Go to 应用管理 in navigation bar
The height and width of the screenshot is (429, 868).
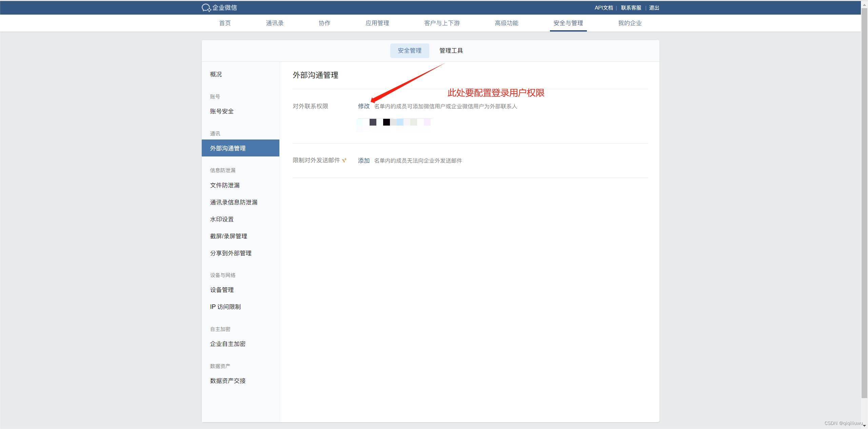(x=377, y=23)
